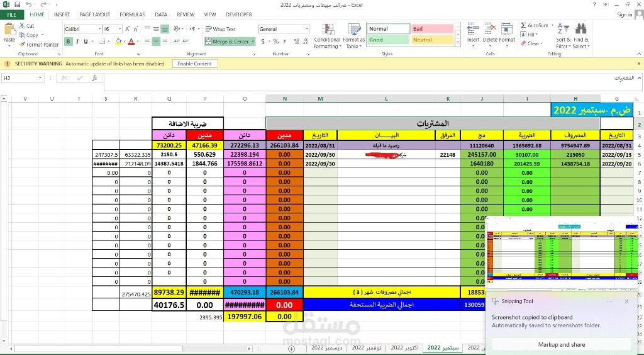This screenshot has width=644, height=355.
Task: Switch to the INSERT ribbon tab
Action: (x=62, y=14)
